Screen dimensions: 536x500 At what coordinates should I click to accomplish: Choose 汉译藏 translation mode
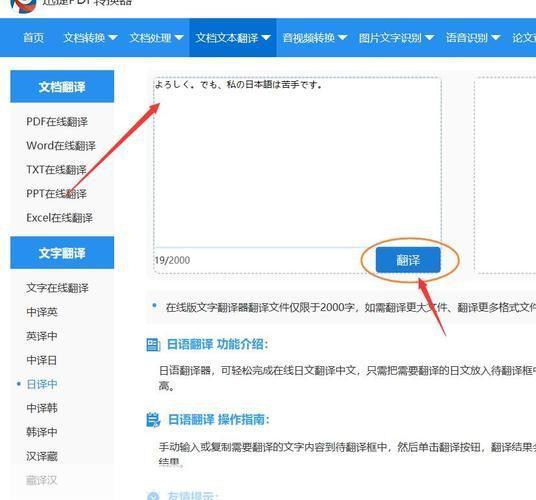coord(42,456)
